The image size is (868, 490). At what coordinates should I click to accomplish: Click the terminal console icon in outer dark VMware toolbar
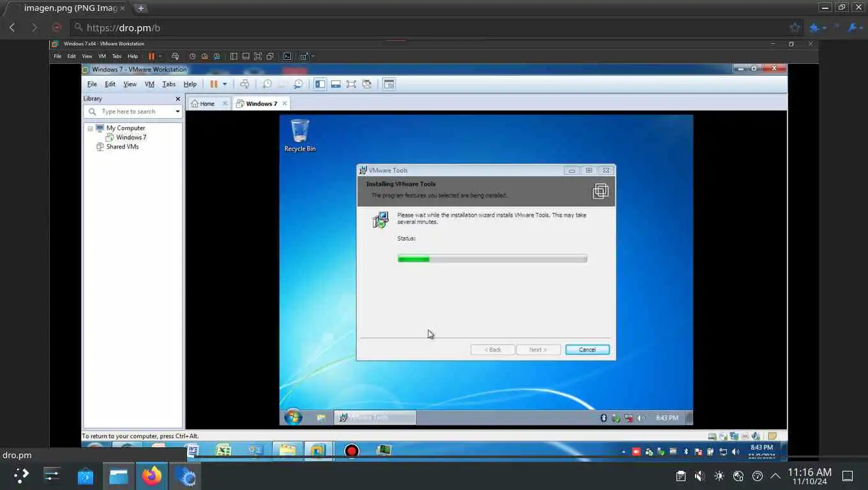pos(287,56)
